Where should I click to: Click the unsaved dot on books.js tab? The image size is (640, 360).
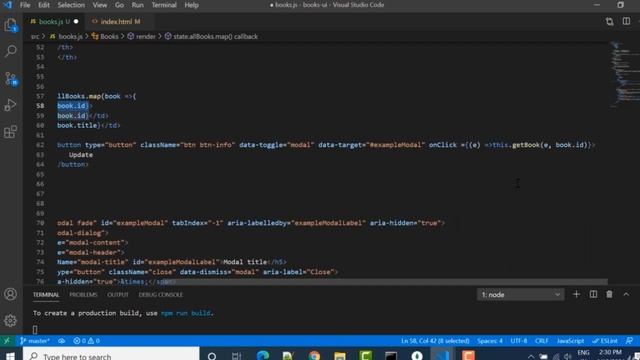point(76,22)
